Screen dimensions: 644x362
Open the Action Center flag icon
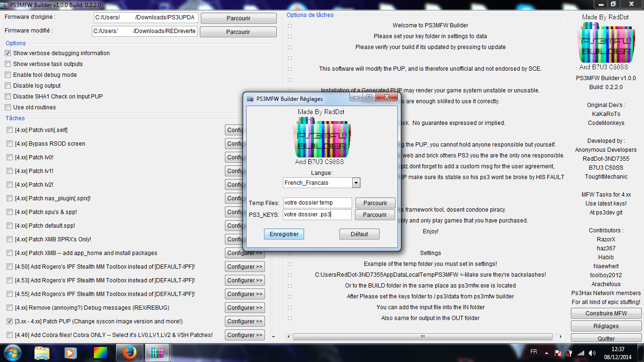click(558, 353)
